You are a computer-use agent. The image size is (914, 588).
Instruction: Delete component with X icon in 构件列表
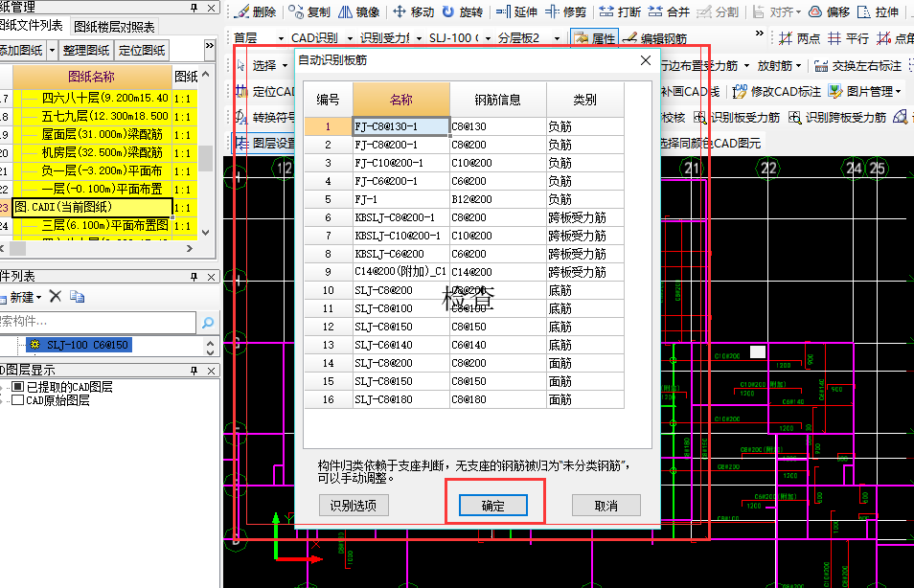click(55, 296)
